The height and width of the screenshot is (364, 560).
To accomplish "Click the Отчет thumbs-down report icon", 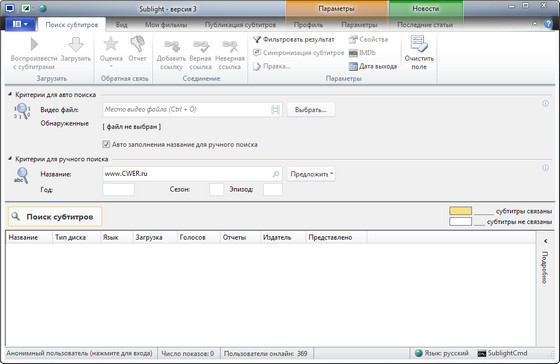I will [x=138, y=44].
